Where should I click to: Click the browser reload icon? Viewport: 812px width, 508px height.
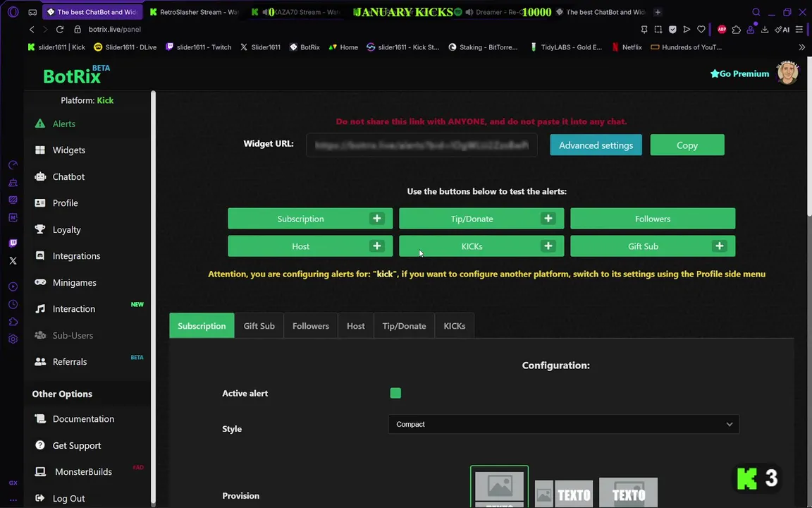pos(59,30)
